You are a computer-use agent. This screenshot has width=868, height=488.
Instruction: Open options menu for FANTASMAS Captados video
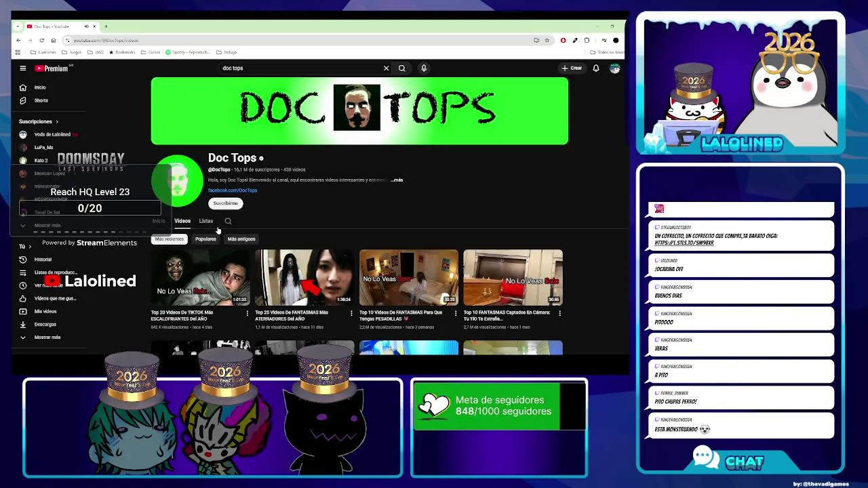[x=559, y=313]
